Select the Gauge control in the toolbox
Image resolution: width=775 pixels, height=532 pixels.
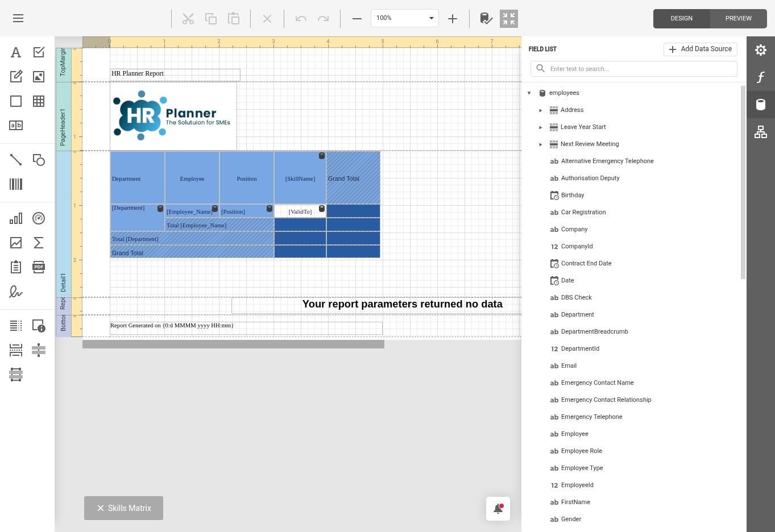39,218
